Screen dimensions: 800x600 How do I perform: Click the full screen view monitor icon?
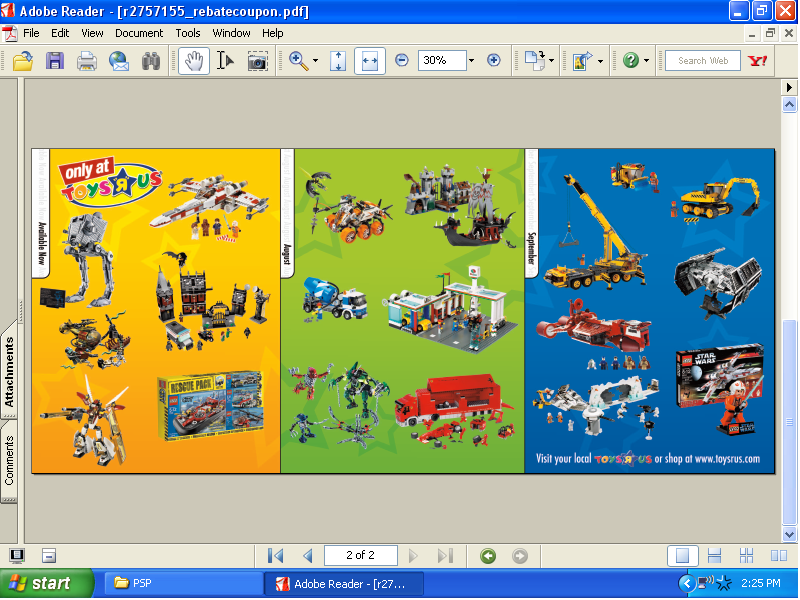pos(17,556)
